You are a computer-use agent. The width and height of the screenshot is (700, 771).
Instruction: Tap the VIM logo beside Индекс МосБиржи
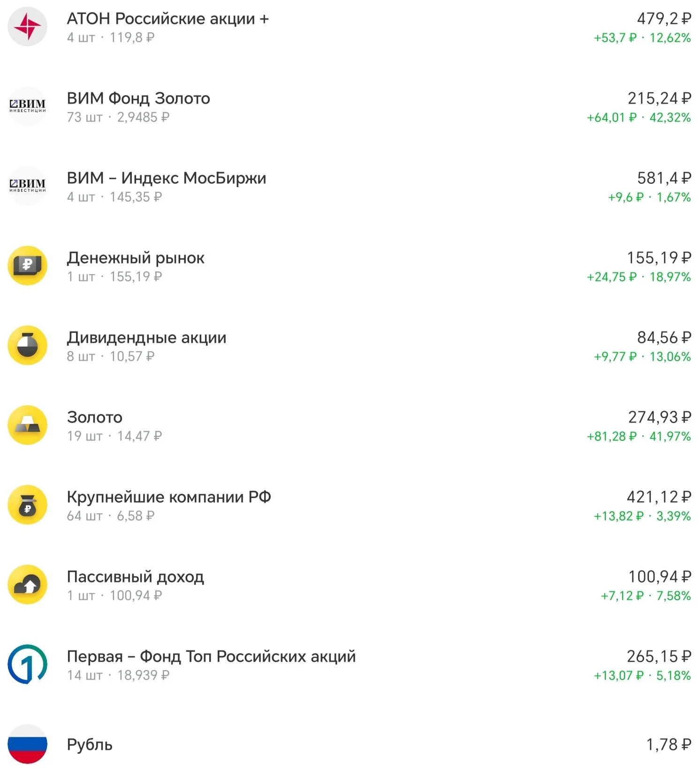(28, 186)
